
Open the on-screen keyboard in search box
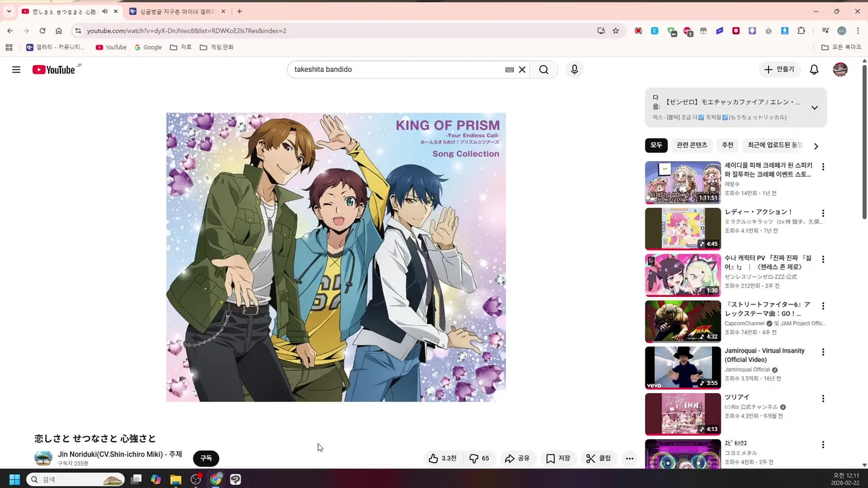coord(509,70)
